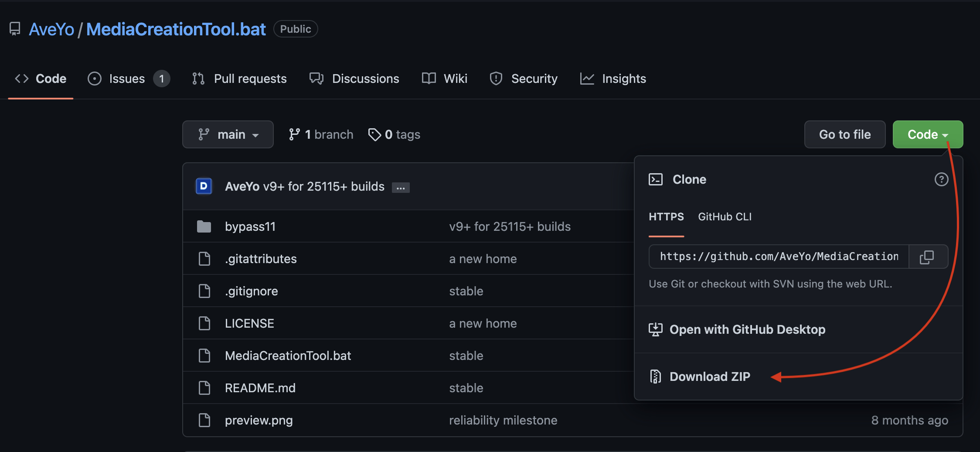This screenshot has width=980, height=452.
Task: View the Security tab
Action: click(524, 79)
